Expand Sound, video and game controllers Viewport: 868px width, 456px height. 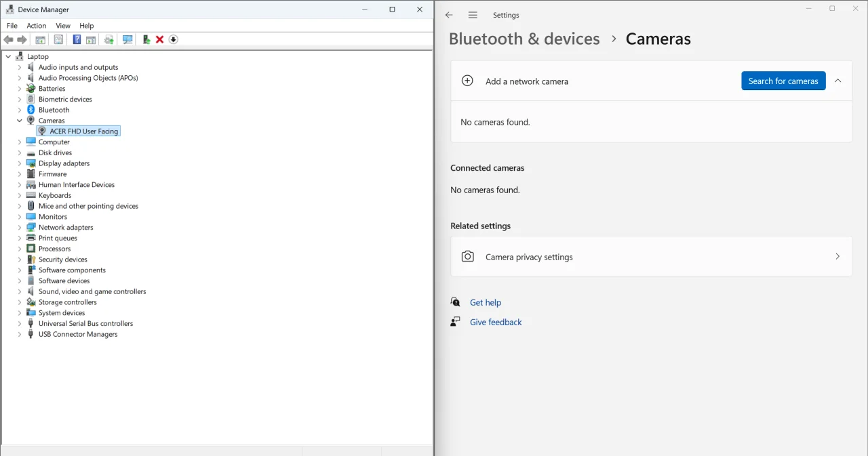coord(20,291)
